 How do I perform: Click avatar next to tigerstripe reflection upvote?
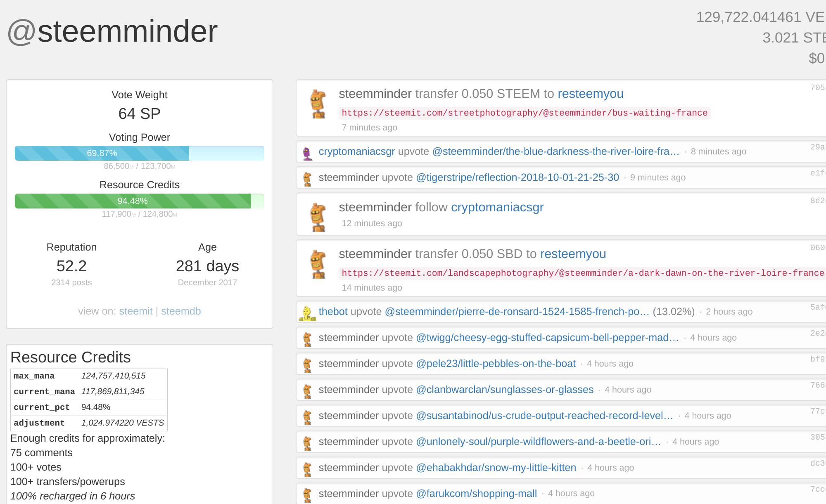tap(307, 180)
